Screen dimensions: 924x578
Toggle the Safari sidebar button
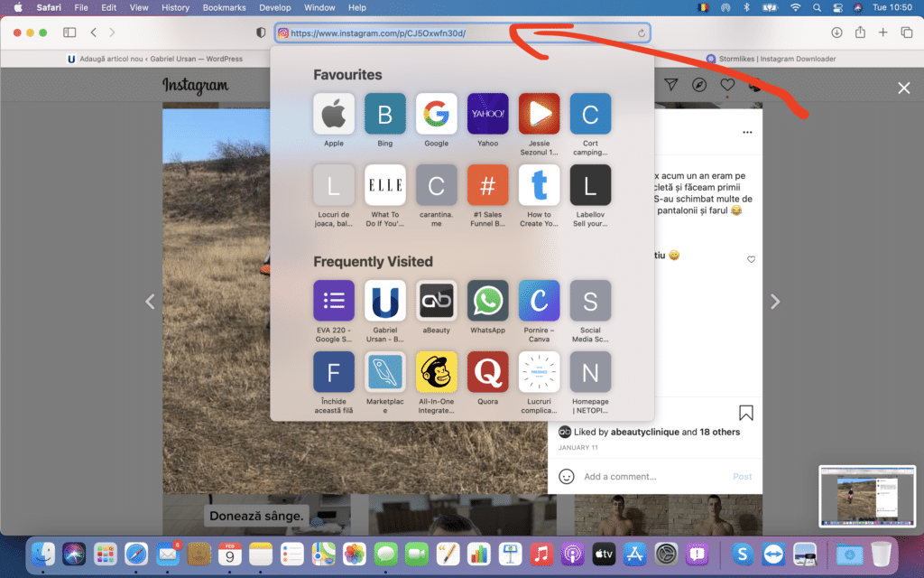(69, 33)
